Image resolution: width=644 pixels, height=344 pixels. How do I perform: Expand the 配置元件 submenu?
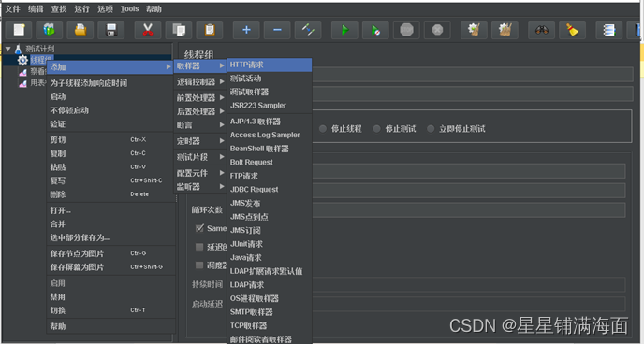tap(200, 173)
